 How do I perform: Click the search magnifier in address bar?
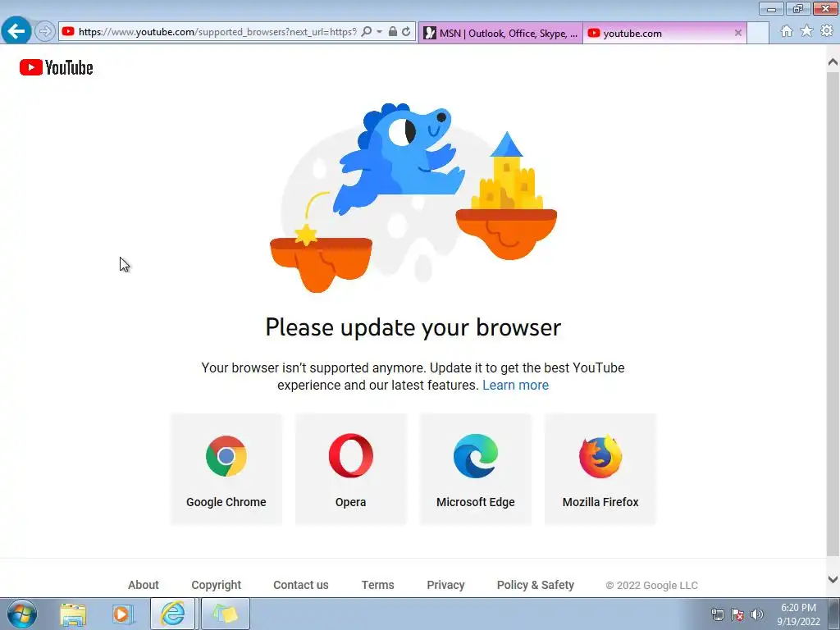click(x=367, y=32)
